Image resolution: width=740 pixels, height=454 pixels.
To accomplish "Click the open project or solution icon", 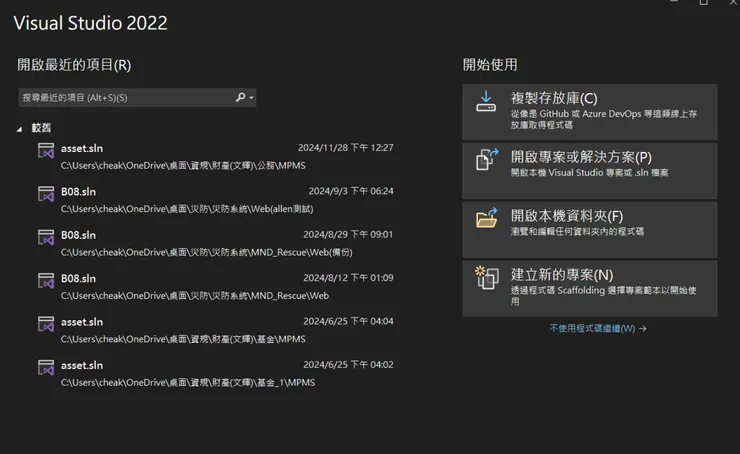I will (x=487, y=160).
